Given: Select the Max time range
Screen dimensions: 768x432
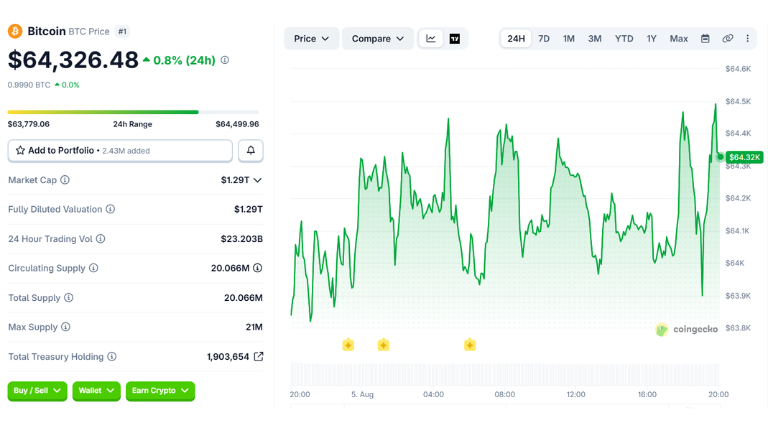Looking at the screenshot, I should coord(679,39).
